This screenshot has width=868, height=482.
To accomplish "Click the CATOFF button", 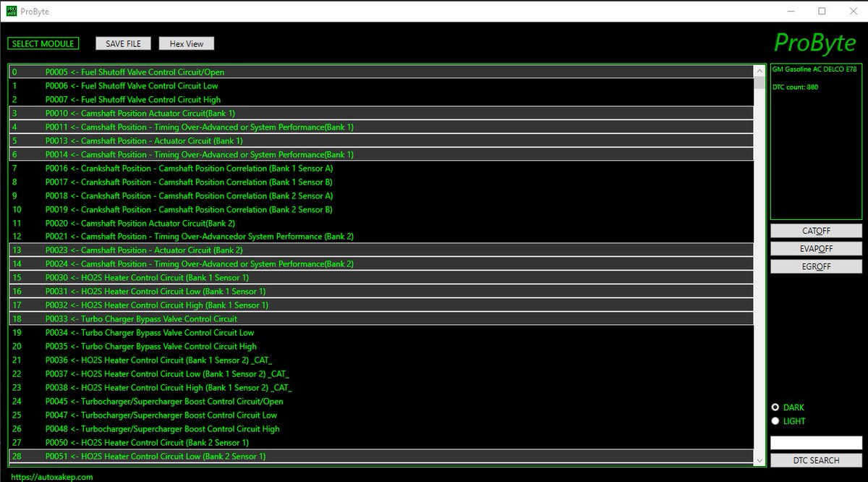I will pyautogui.click(x=816, y=231).
